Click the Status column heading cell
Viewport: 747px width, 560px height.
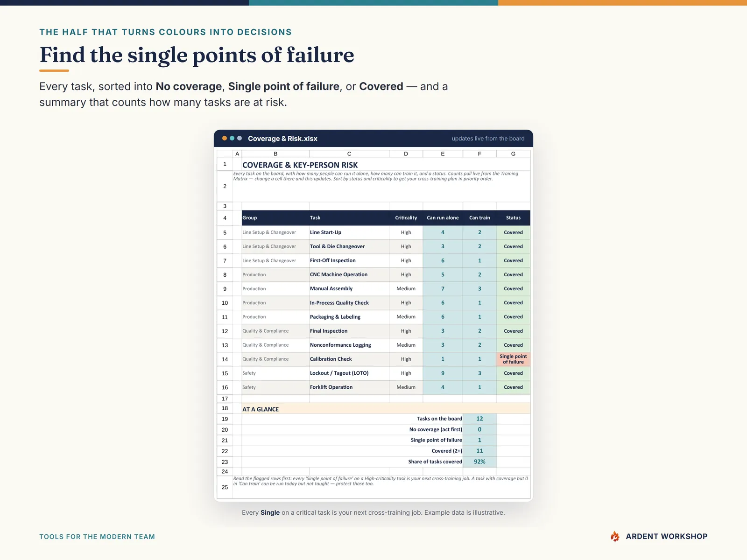click(x=513, y=218)
